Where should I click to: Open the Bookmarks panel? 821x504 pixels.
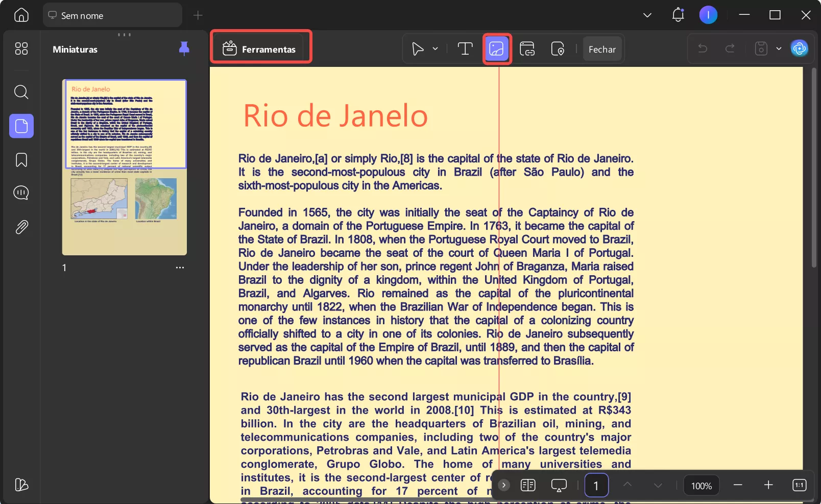(x=21, y=160)
